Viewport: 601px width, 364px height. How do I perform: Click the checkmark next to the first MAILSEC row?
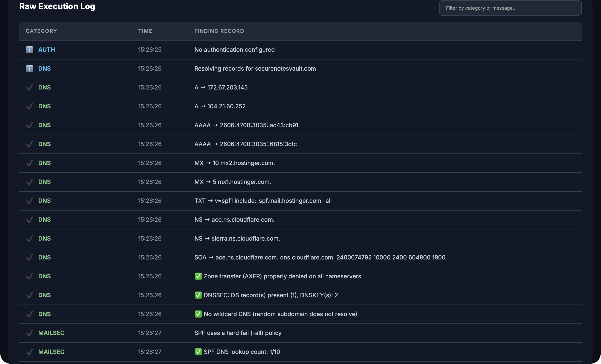coord(29,333)
